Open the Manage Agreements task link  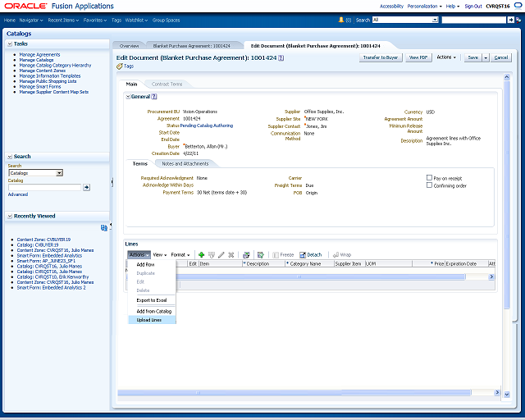[x=39, y=55]
